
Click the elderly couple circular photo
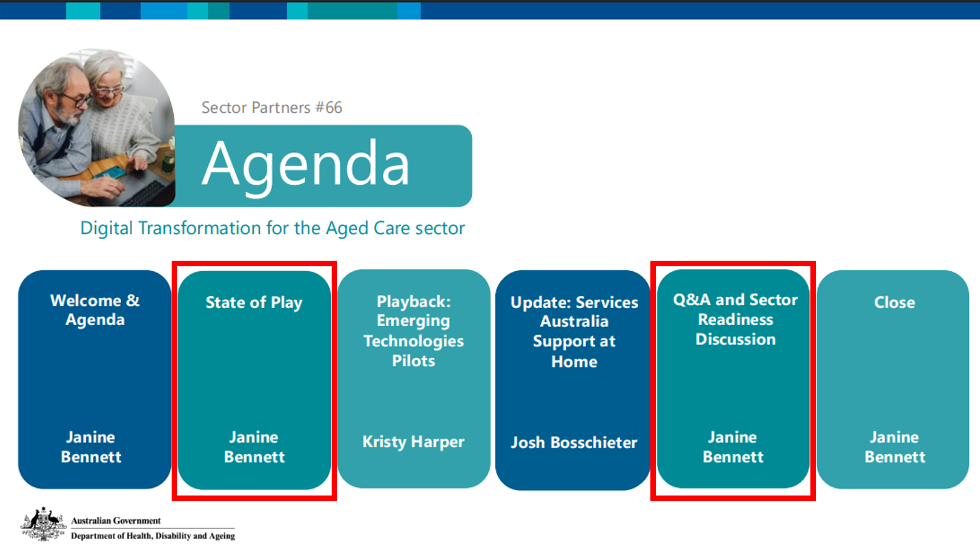coord(96,127)
